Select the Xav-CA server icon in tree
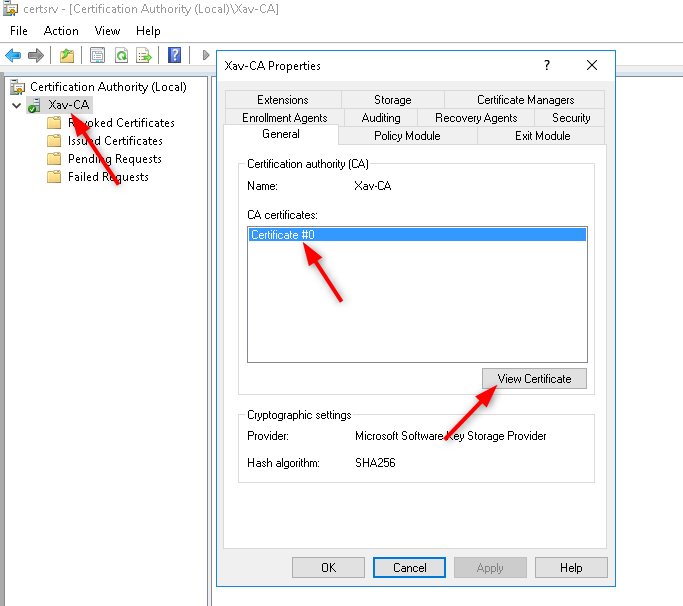 coord(35,105)
